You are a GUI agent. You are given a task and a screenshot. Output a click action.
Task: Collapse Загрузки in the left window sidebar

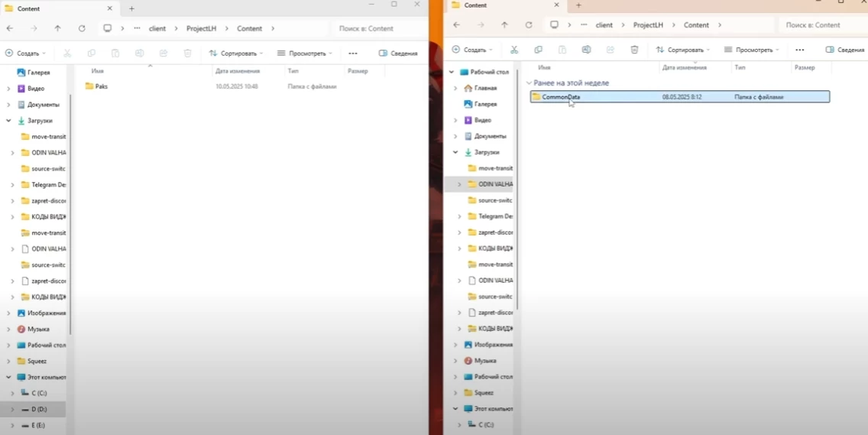coord(8,121)
